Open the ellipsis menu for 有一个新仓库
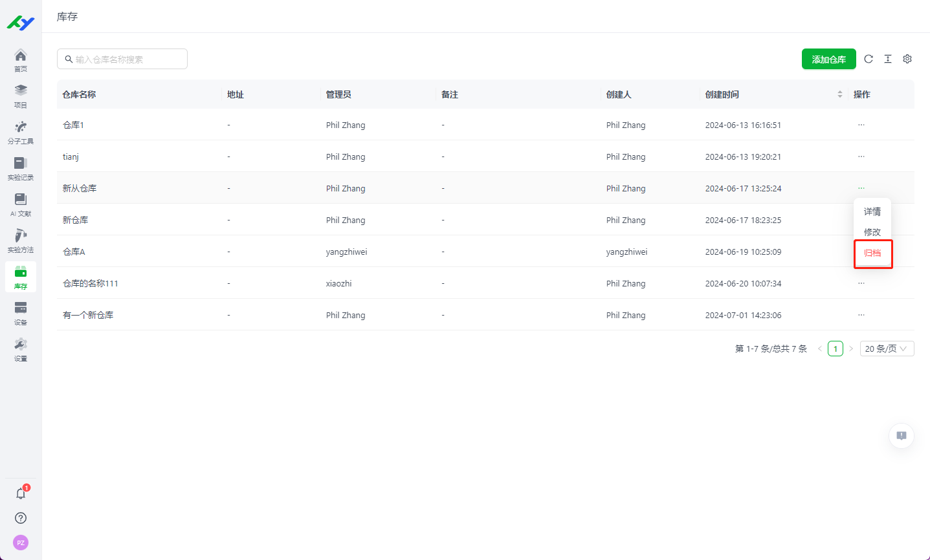 pos(861,315)
